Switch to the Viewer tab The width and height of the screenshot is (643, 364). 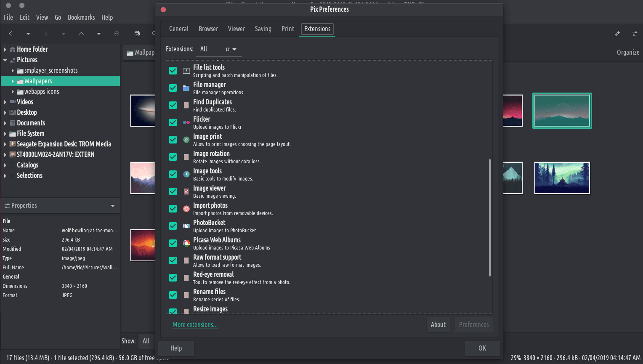236,29
